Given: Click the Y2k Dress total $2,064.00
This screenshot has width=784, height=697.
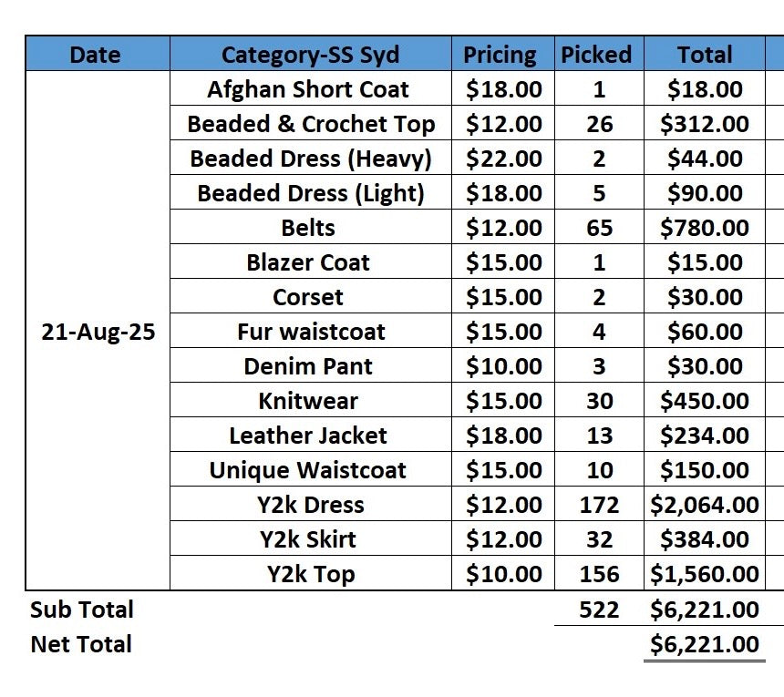Looking at the screenshot, I should [705, 504].
